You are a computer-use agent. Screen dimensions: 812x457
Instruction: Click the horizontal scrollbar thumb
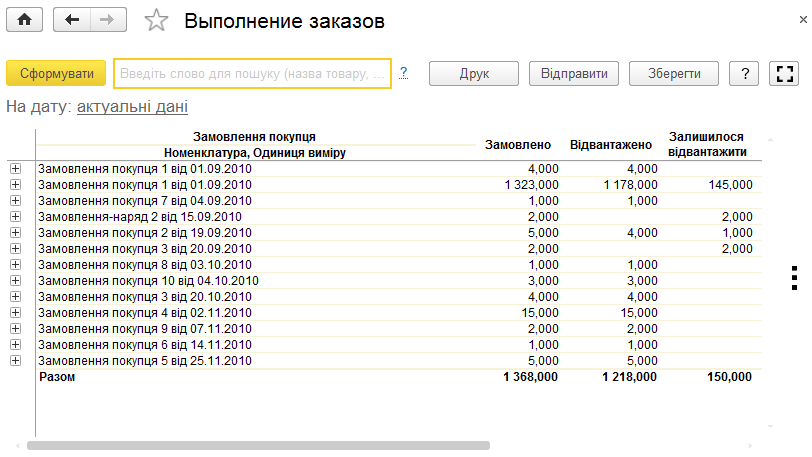258,446
